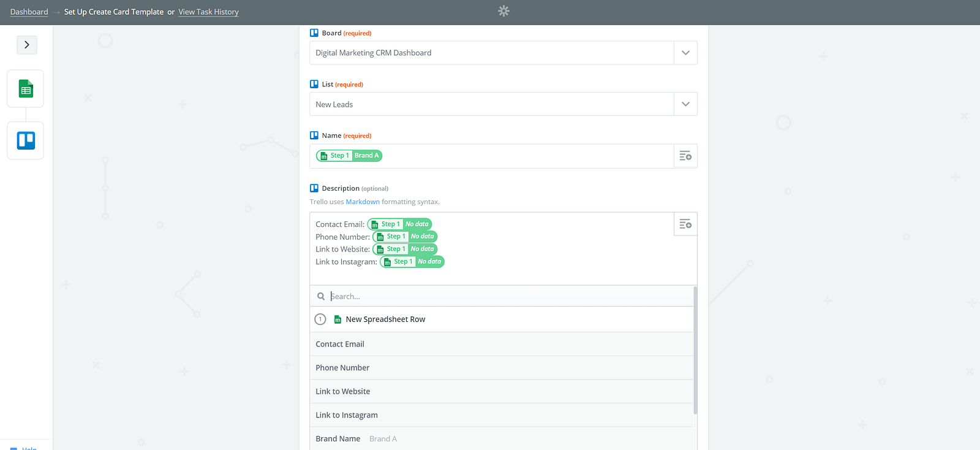
Task: Click the Google Sheets step icon in sidebar
Action: pyautogui.click(x=26, y=89)
